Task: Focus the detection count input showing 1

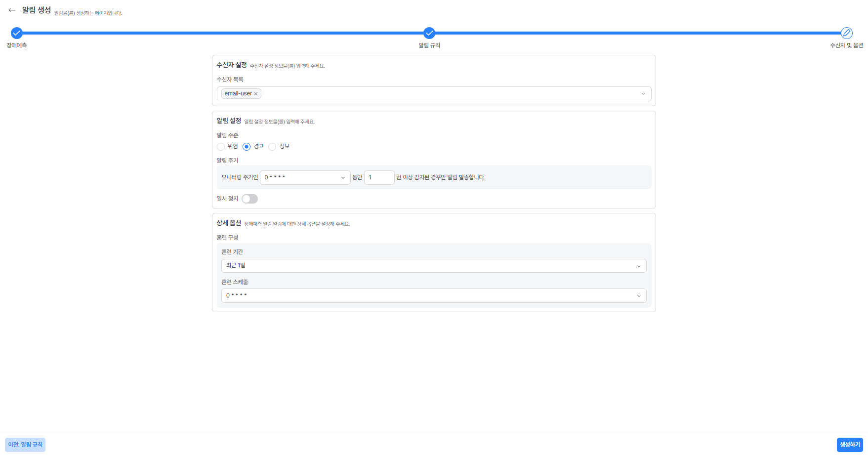Action: coord(379,177)
